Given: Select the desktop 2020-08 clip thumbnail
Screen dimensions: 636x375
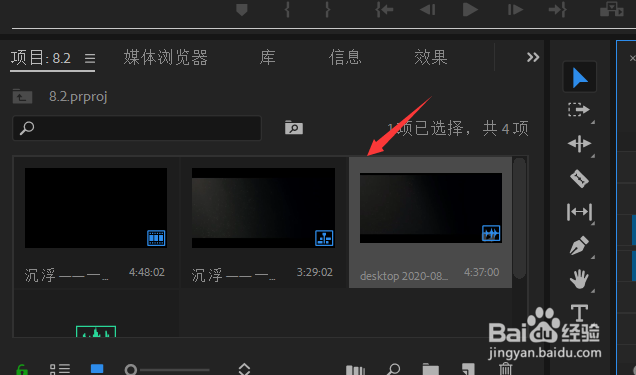Looking at the screenshot, I should 431,208.
